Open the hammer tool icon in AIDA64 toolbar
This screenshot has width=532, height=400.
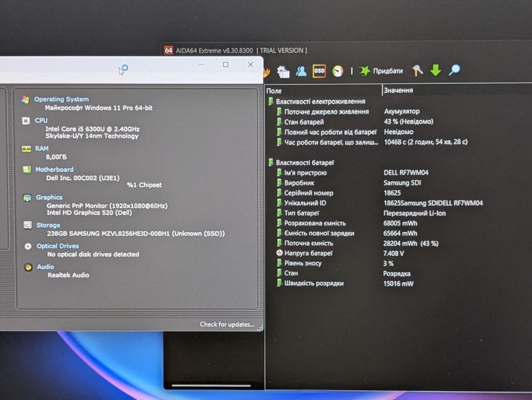pyautogui.click(x=417, y=70)
